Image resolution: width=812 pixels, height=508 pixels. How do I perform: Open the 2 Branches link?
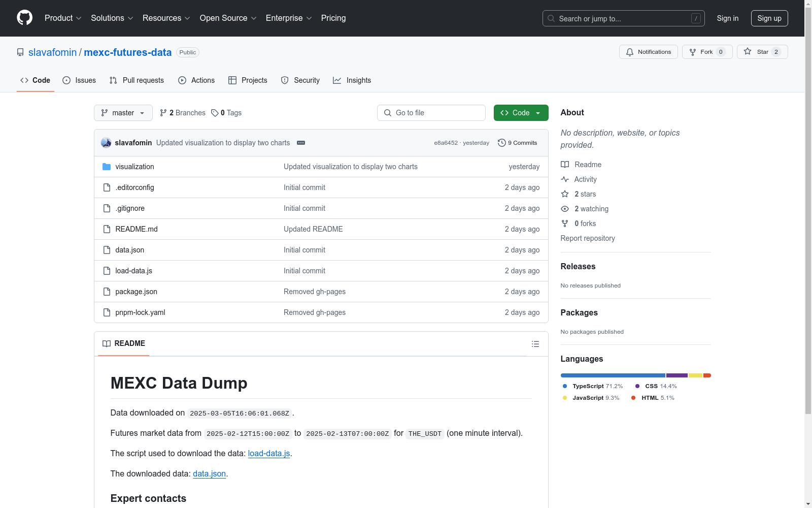[183, 113]
